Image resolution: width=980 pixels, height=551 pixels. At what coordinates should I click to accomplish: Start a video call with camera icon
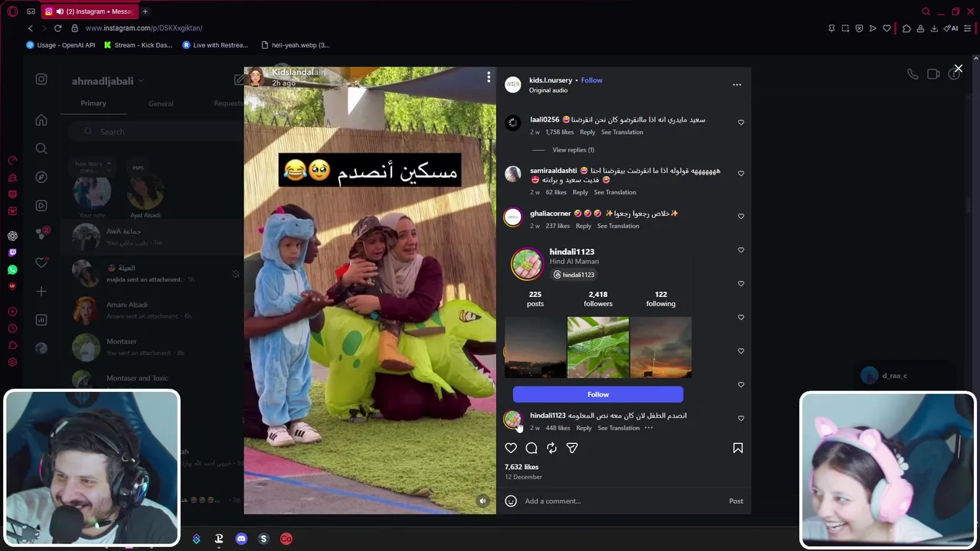(x=933, y=74)
